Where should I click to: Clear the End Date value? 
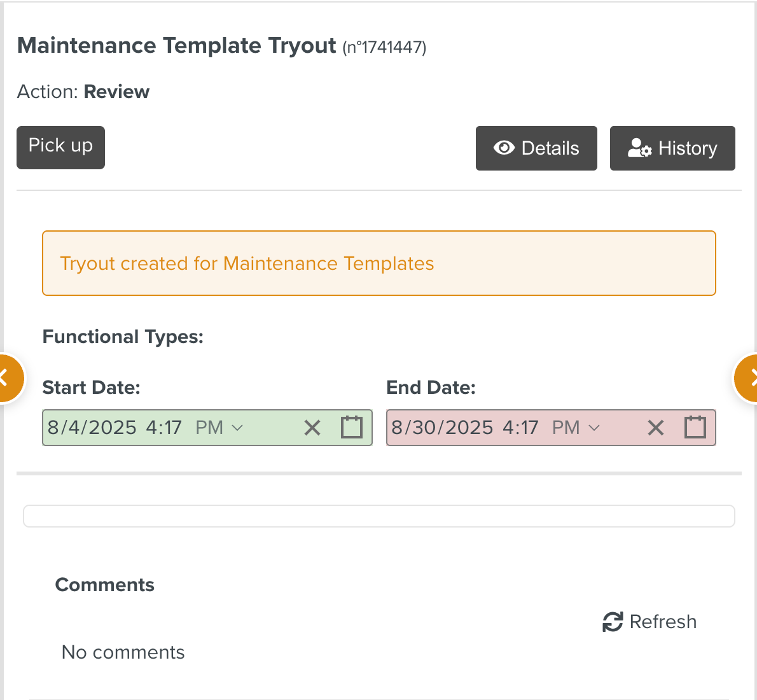(656, 428)
